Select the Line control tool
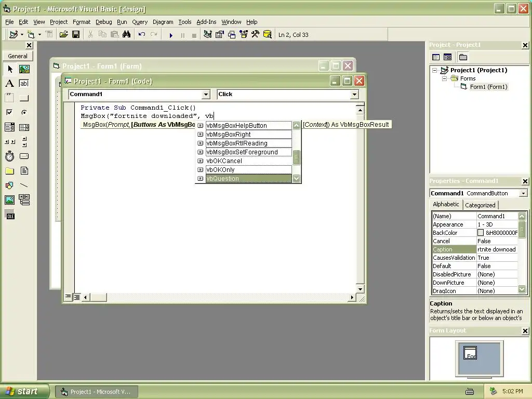 point(24,185)
